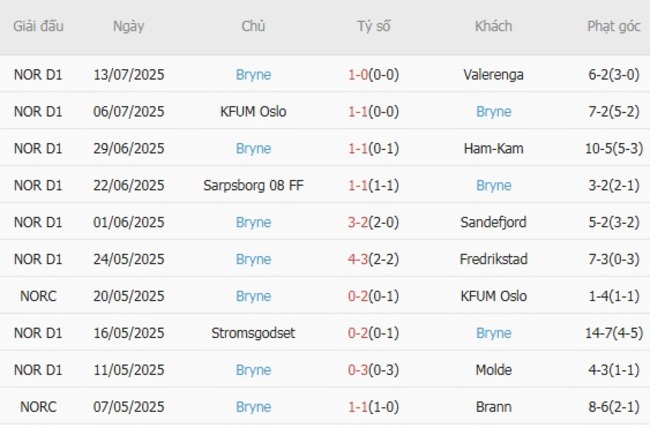Click the Valerenga away team link
The width and height of the screenshot is (650, 428).
(x=493, y=74)
